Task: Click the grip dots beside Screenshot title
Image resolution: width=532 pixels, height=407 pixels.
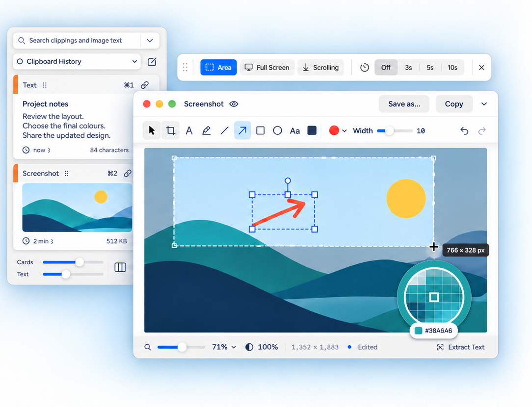Action: pyautogui.click(x=67, y=174)
